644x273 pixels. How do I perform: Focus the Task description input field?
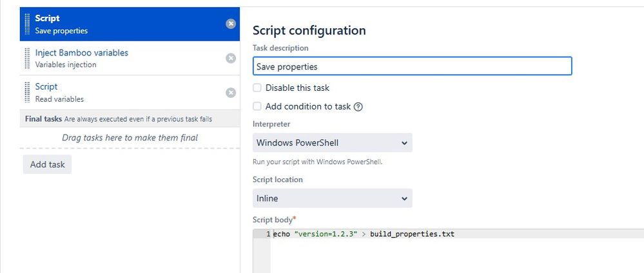point(412,66)
